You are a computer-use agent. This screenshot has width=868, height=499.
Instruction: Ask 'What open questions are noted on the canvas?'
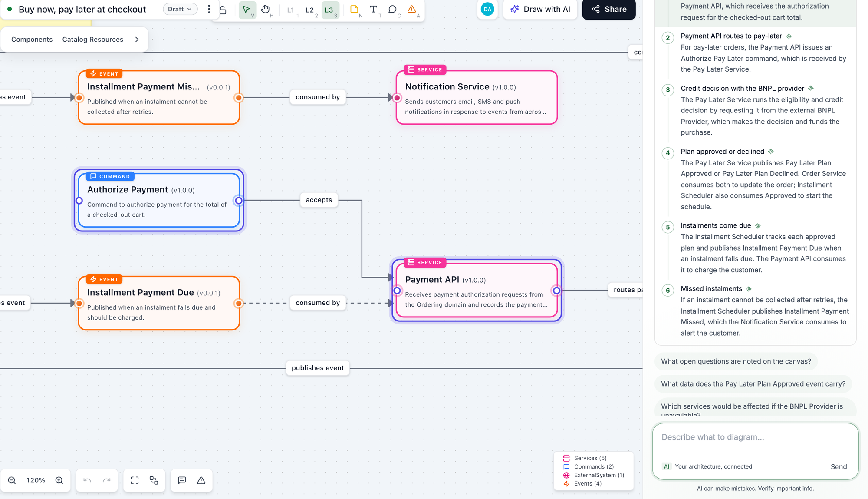[736, 361]
